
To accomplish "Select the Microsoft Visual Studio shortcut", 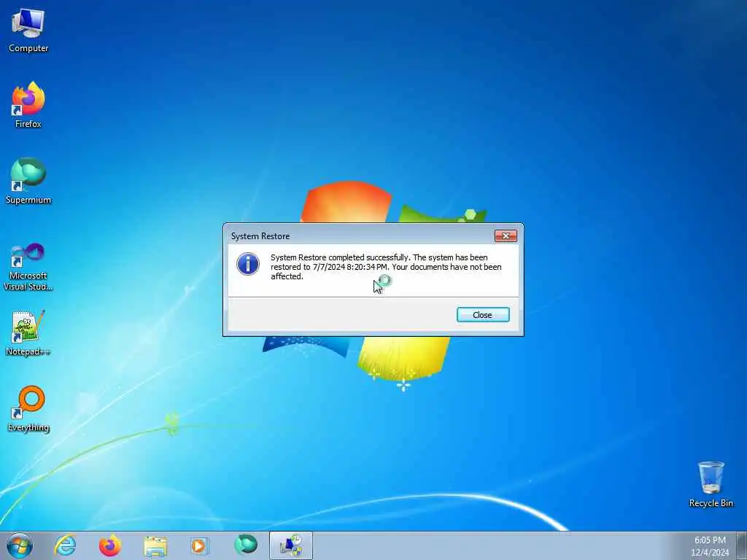I will tap(28, 267).
